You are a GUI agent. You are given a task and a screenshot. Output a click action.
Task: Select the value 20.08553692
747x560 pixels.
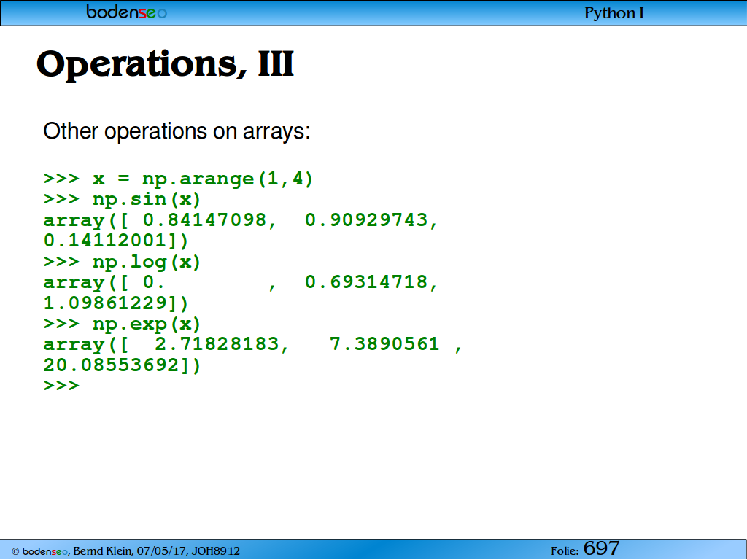tap(112, 365)
